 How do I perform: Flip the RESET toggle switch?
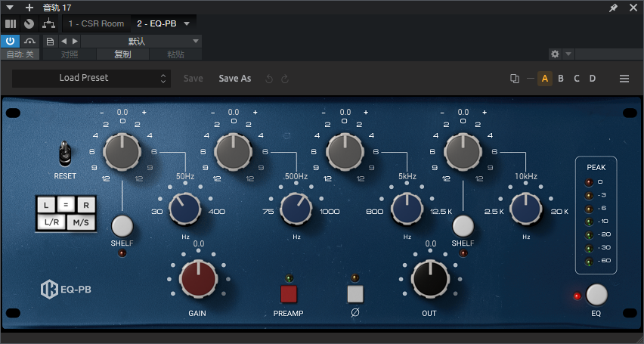[65, 154]
